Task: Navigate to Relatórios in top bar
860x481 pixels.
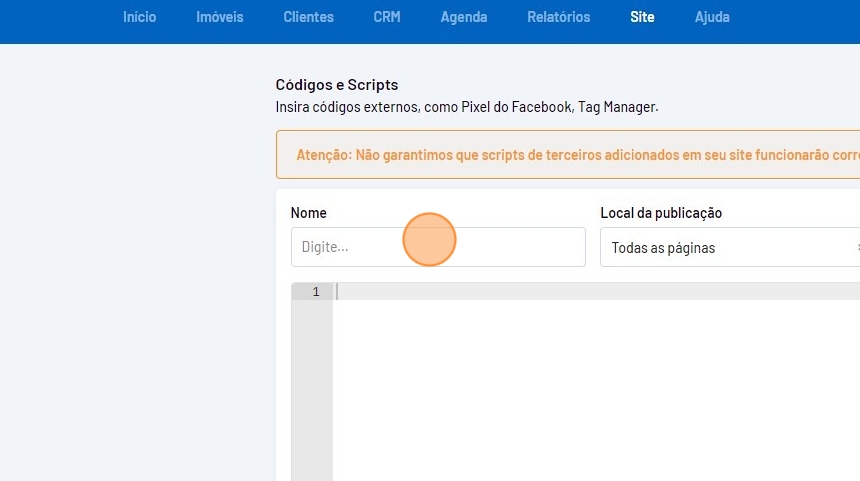Action: (558, 17)
